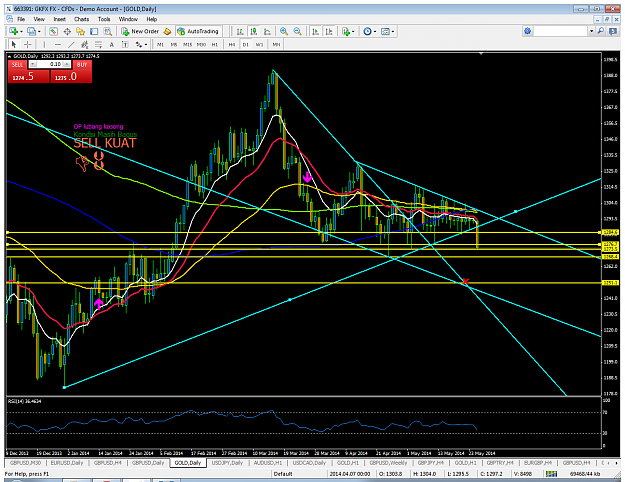This screenshot has width=625, height=482.
Task: Select the crosshair tool
Action: (x=28, y=44)
